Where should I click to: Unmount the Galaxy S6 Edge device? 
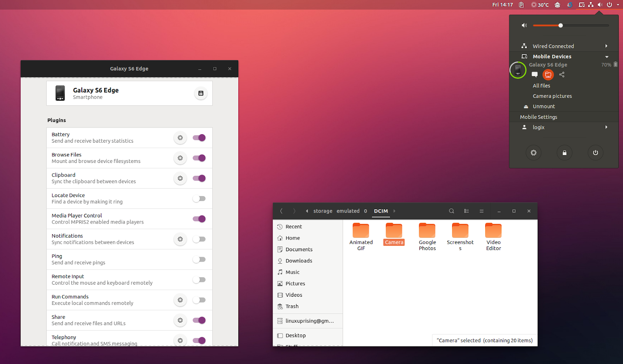[544, 106]
